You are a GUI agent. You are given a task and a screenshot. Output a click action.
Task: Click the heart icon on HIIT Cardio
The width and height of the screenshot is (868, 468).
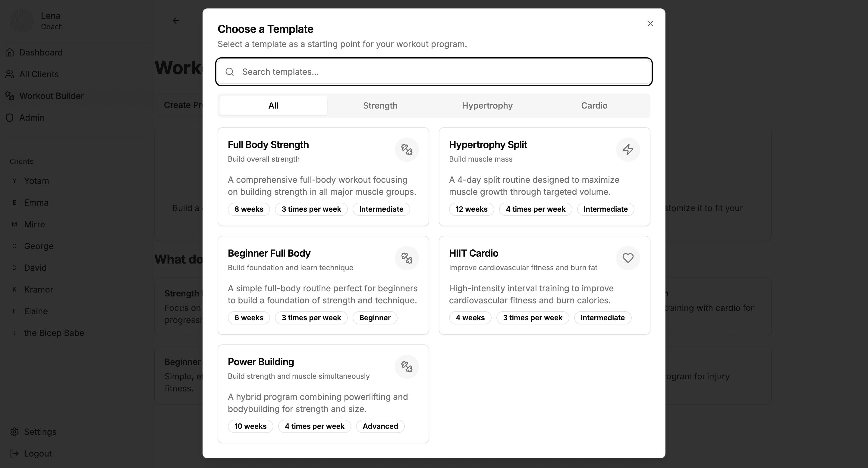tap(628, 258)
